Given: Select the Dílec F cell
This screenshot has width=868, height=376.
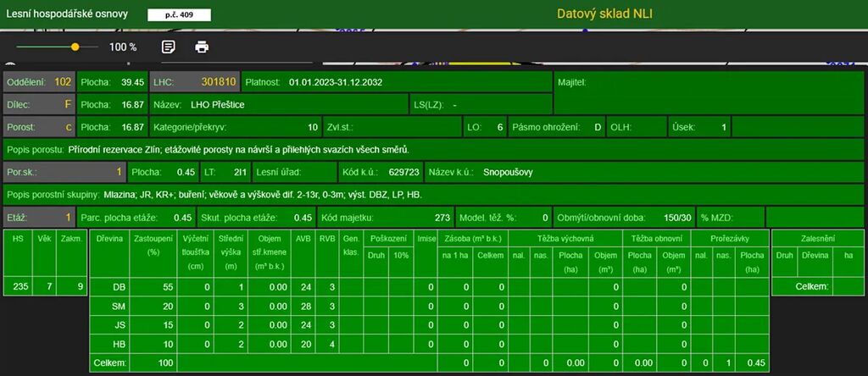Looking at the screenshot, I should point(68,105).
